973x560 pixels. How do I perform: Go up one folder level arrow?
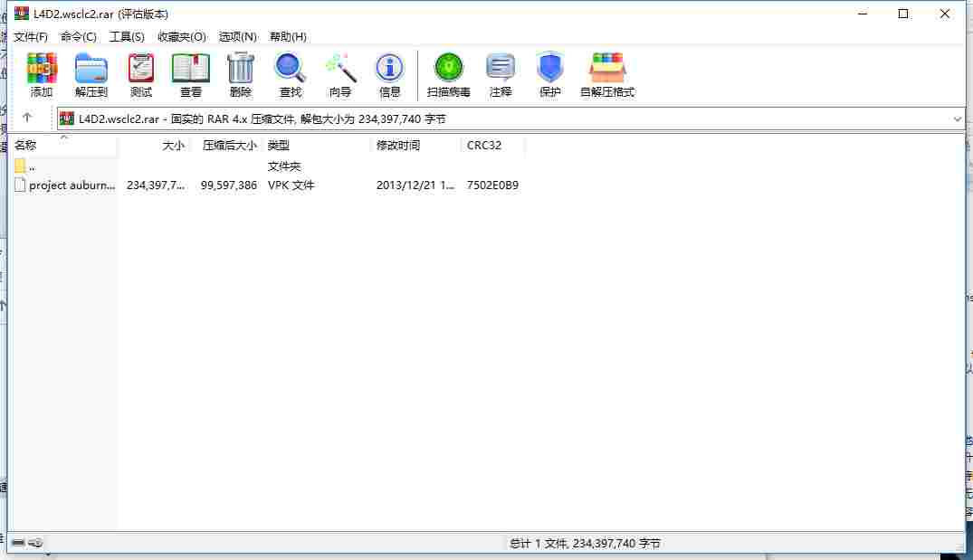pyautogui.click(x=27, y=118)
